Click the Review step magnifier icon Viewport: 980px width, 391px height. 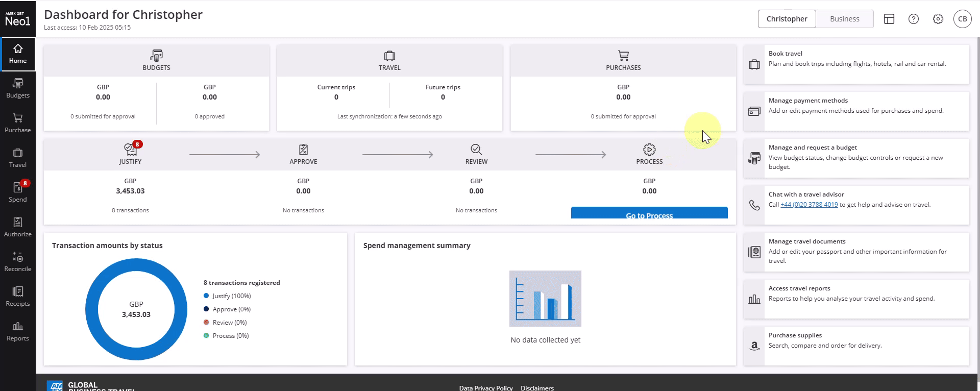click(x=476, y=149)
